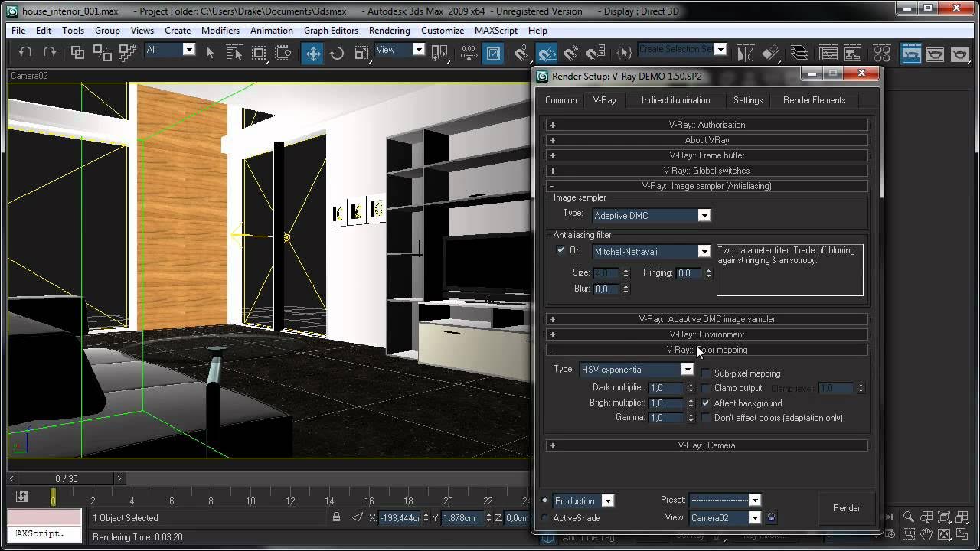
Task: Switch to the Common tab
Action: pos(561,100)
